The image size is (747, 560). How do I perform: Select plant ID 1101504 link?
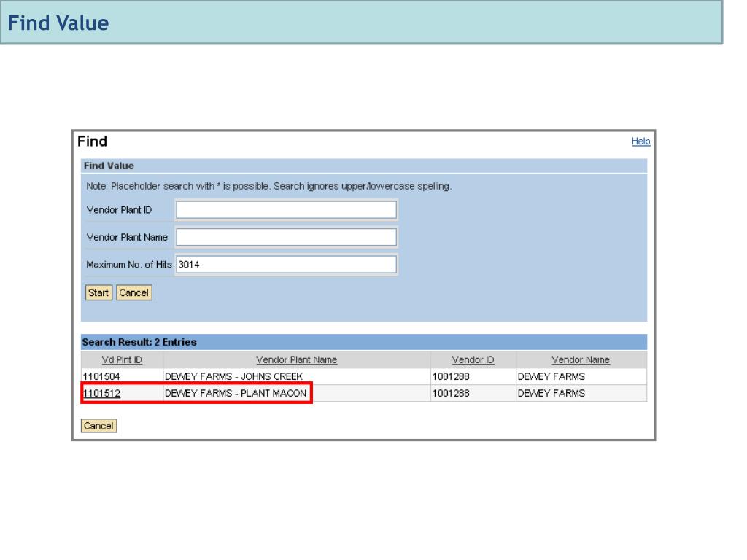(101, 377)
